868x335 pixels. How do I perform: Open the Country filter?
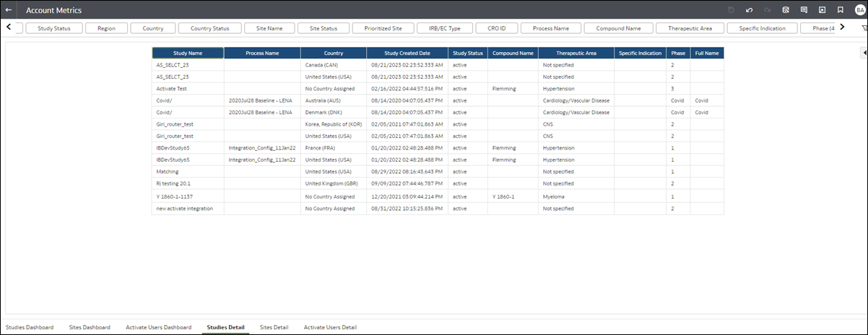coord(152,28)
